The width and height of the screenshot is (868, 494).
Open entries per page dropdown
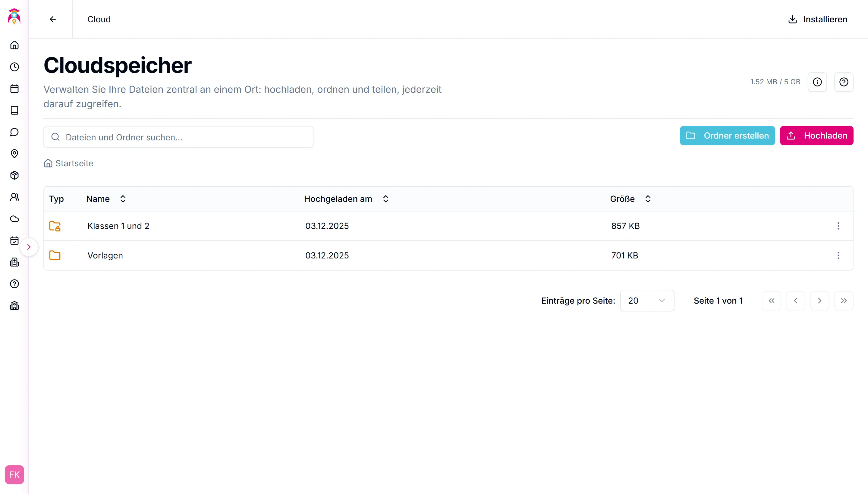tap(647, 301)
